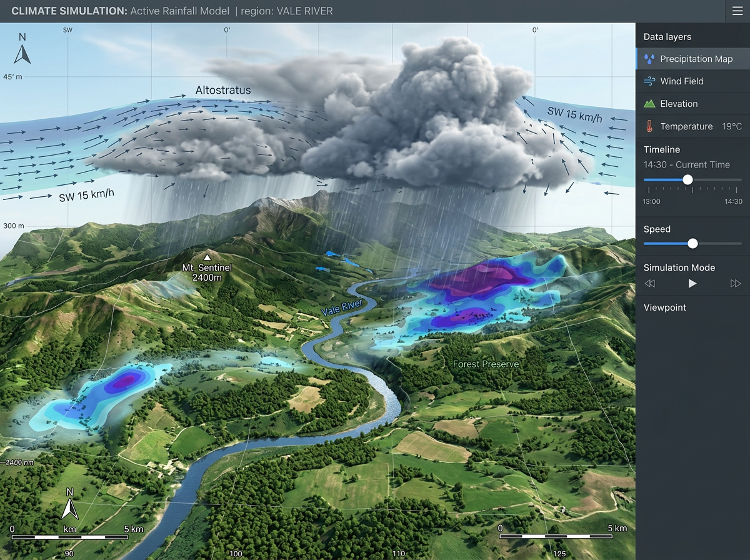Click the Data layers heading

(x=667, y=37)
